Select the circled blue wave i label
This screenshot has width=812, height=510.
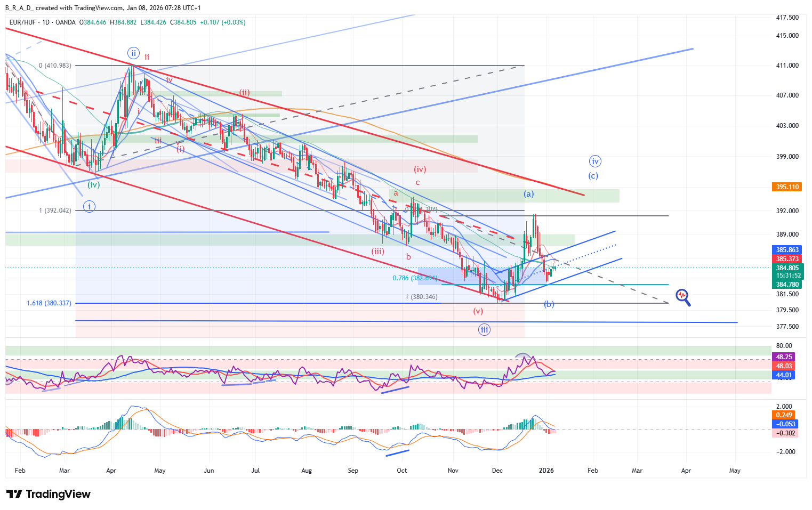click(90, 206)
